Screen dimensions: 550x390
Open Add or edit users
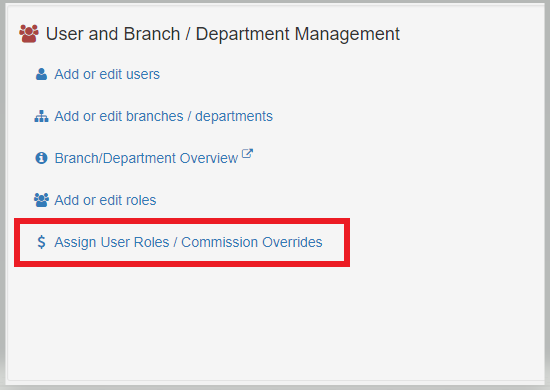pos(107,74)
